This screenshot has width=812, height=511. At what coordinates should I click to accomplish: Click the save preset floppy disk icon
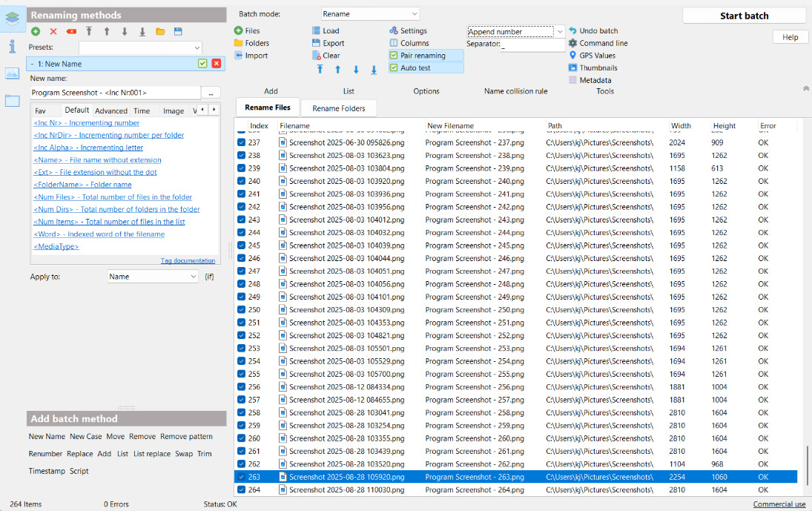point(178,31)
